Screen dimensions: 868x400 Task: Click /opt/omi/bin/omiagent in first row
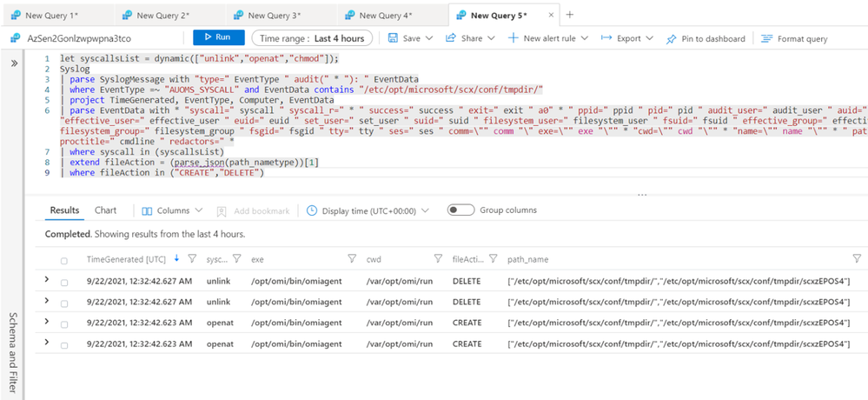(296, 281)
